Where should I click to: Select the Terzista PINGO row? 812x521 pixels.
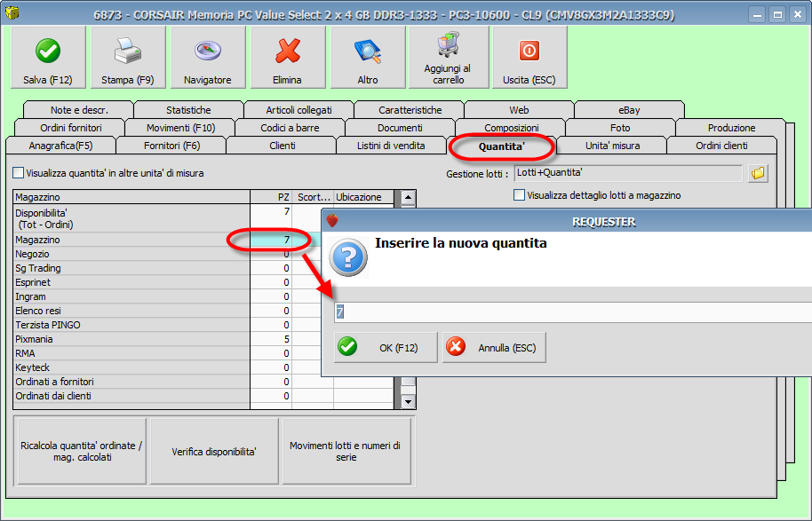(x=131, y=325)
